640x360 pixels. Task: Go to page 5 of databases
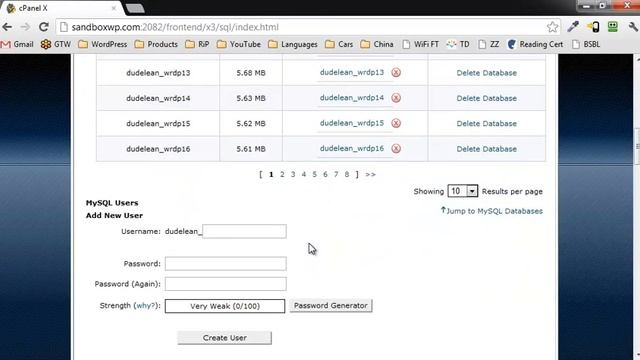[314, 174]
